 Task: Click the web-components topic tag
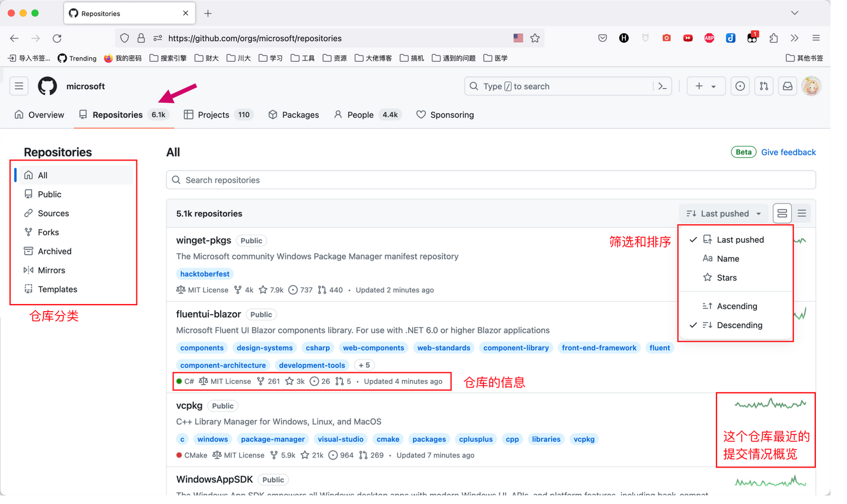(x=374, y=348)
